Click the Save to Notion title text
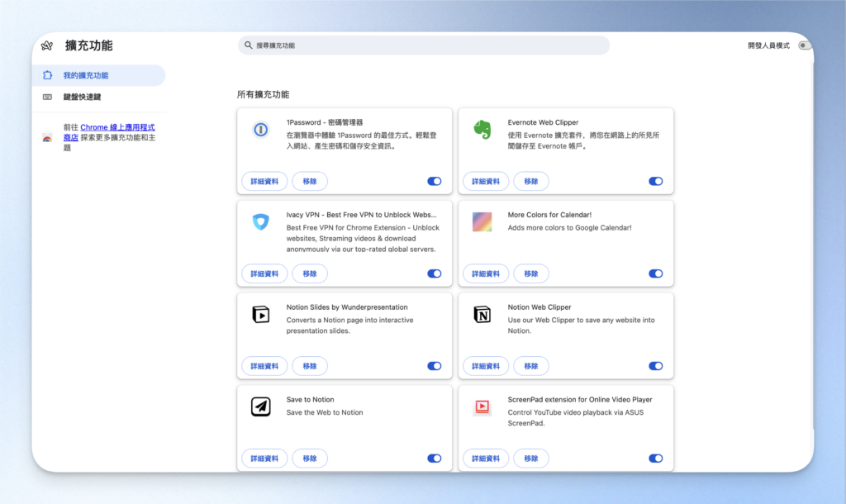 pos(311,399)
